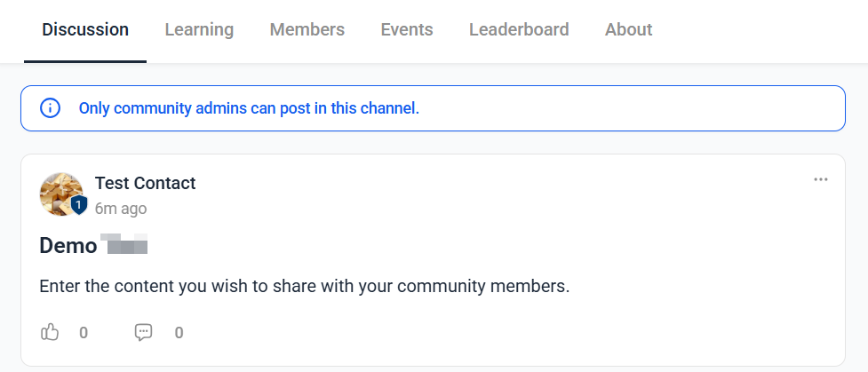Click the info icon in the admin notice
Image resolution: width=868 pixels, height=372 pixels.
(51, 108)
